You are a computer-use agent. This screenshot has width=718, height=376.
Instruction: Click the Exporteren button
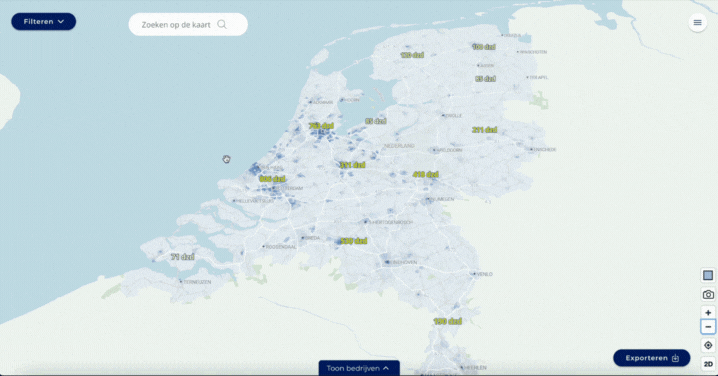pos(651,358)
